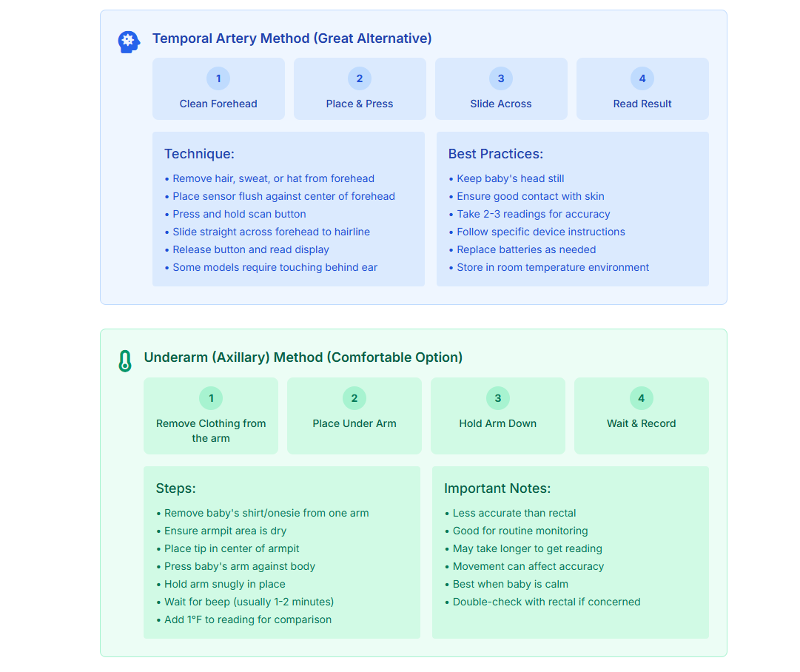Image resolution: width=800 pixels, height=672 pixels.
Task: Click the Hold Arm Down step card
Action: (x=498, y=416)
